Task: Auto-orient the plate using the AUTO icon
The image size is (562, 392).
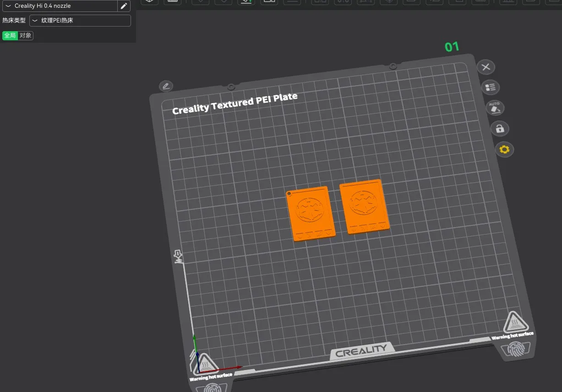Action: (495, 108)
